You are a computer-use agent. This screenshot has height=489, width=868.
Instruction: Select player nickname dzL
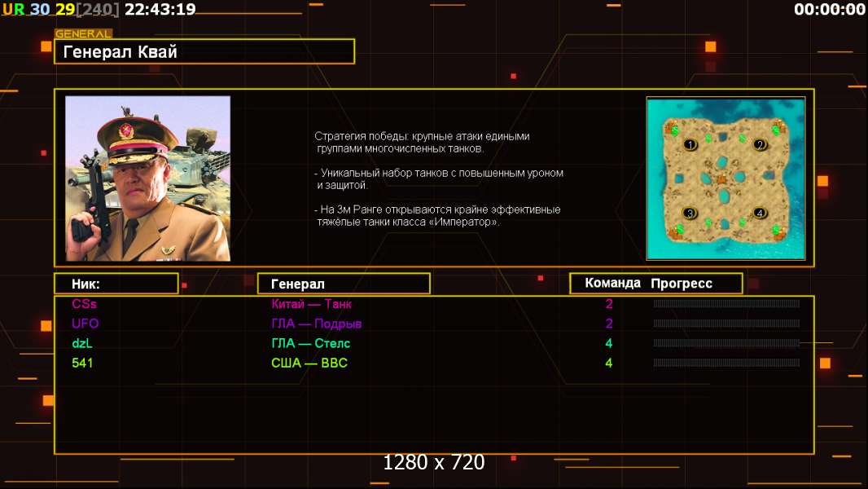82,343
